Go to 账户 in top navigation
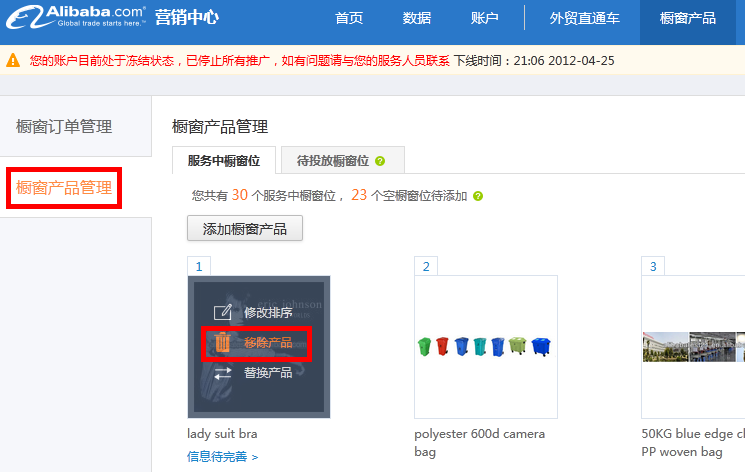The image size is (745, 472). [x=484, y=19]
